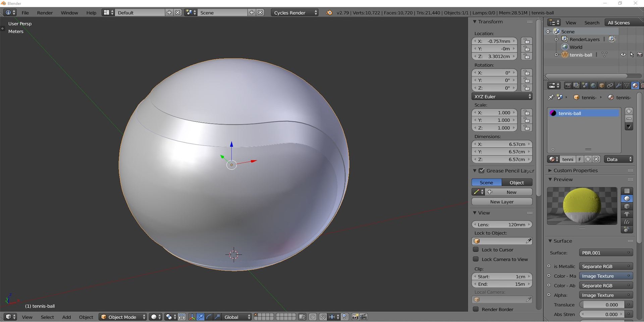This screenshot has width=644, height=322.
Task: Select the Material properties tab (sphere icon)
Action: (635, 86)
